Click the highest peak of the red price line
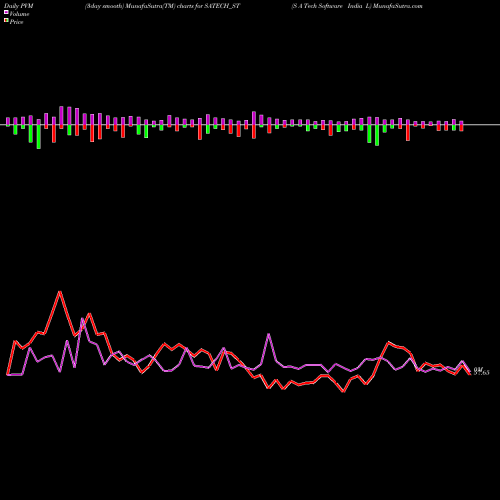 click(60, 292)
